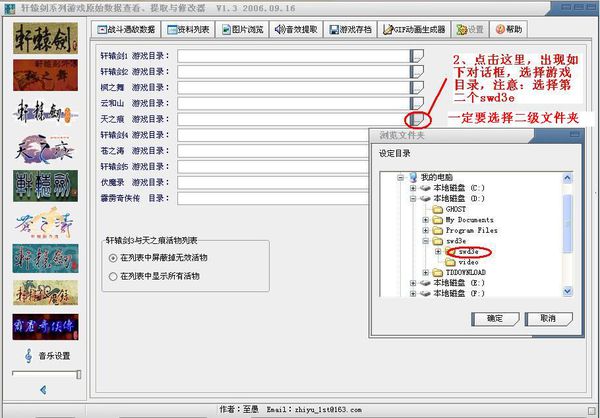Viewport: 600px width, 418px height.
Task: Select the TDDOWNLOAD folder
Action: point(465,273)
